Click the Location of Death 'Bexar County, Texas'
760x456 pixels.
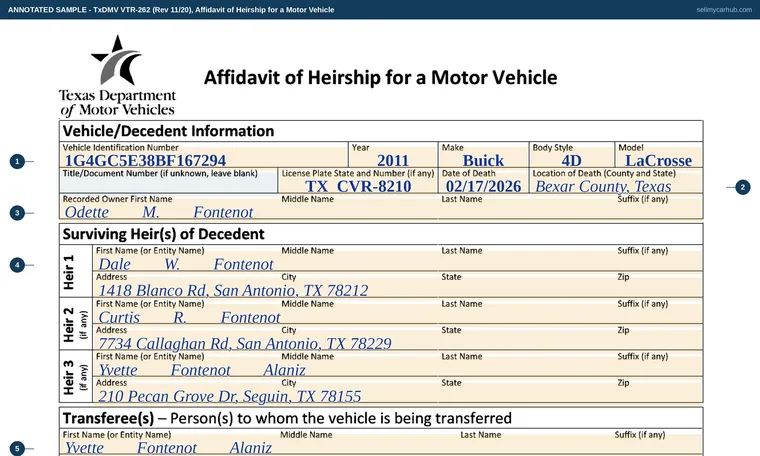[603, 186]
